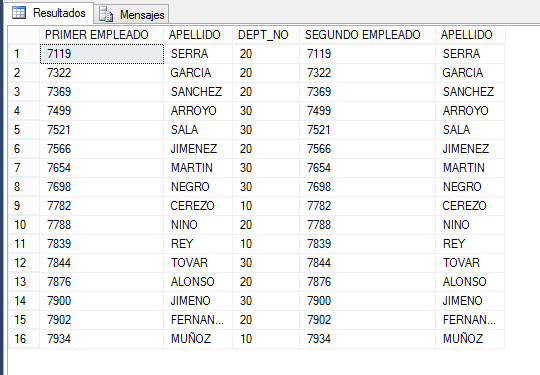Click first APELLIDO cell GARCIA in row 2
540x375 pixels.
click(198, 73)
